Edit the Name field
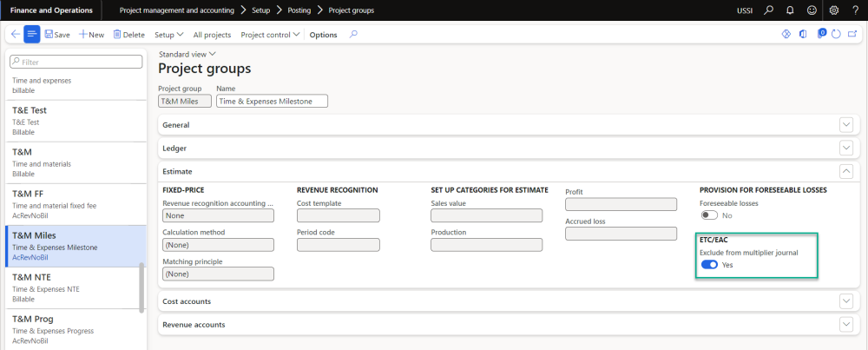This screenshot has width=868, height=350. pos(272,101)
